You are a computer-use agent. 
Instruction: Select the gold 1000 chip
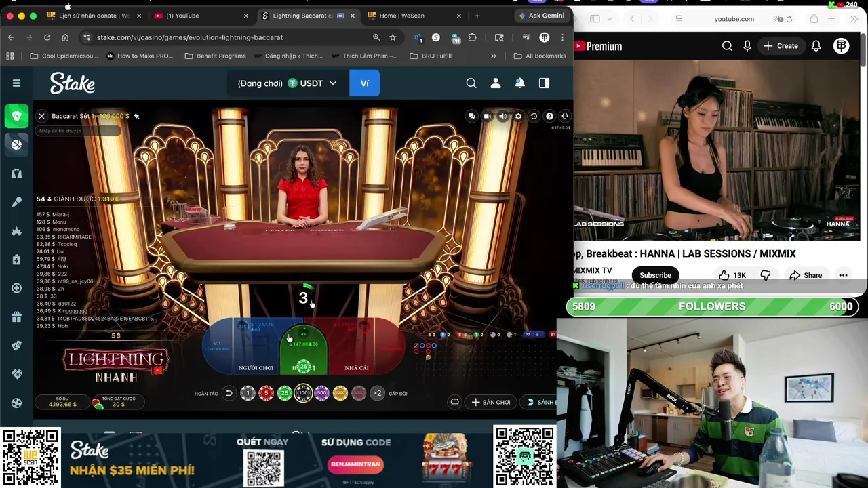coord(340,393)
